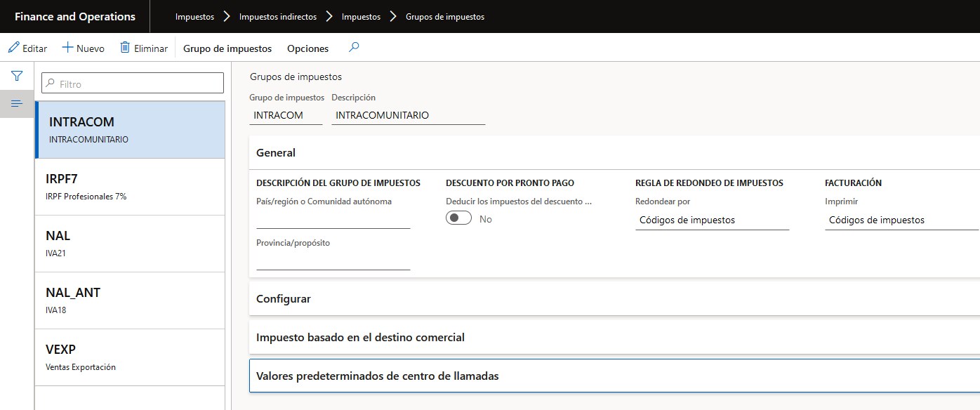Click the Nuevo plus icon
Image resolution: width=980 pixels, height=410 pixels.
tap(67, 48)
